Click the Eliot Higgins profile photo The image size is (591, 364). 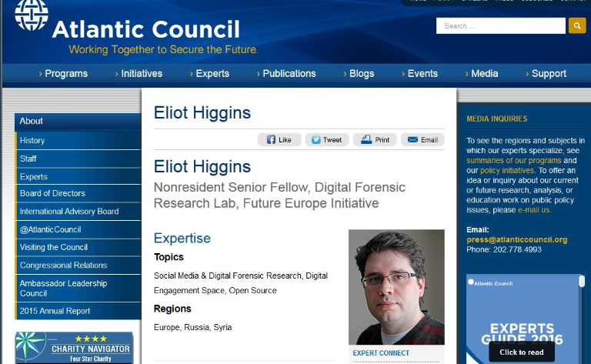[396, 287]
